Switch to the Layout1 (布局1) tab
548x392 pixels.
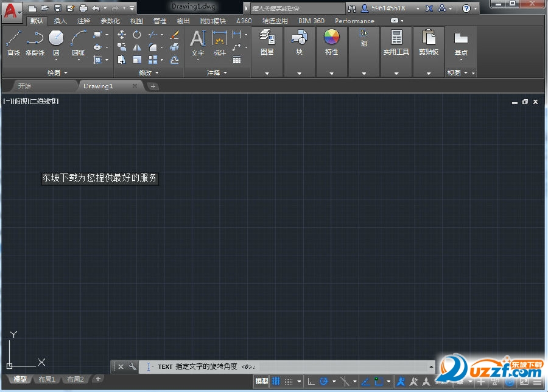(47, 379)
